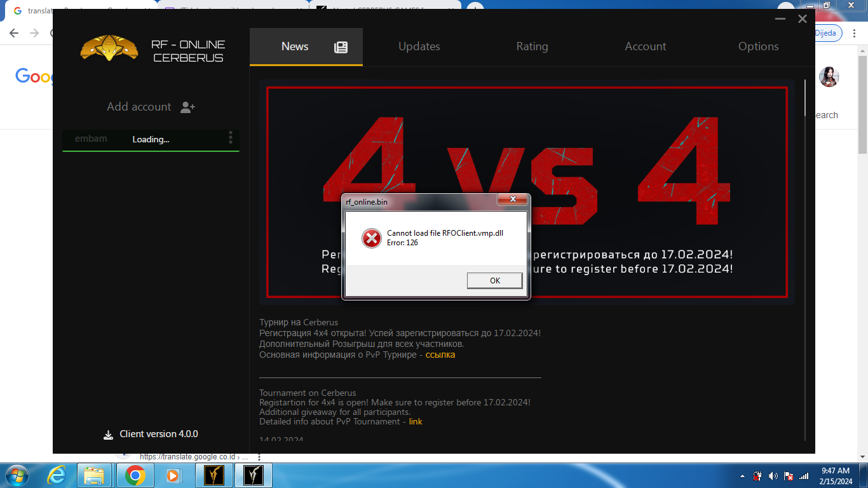Viewport: 868px width, 488px height.
Task: Open Windows Media Player from taskbar
Action: [172, 475]
